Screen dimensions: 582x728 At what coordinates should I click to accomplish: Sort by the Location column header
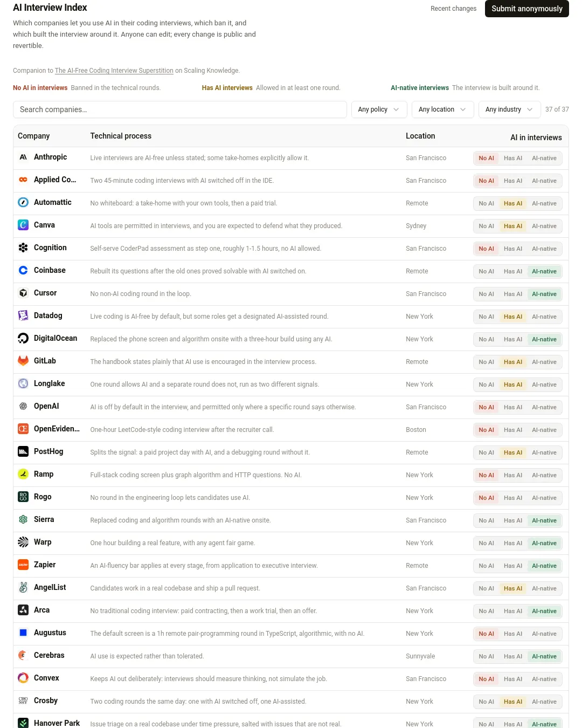pyautogui.click(x=420, y=136)
